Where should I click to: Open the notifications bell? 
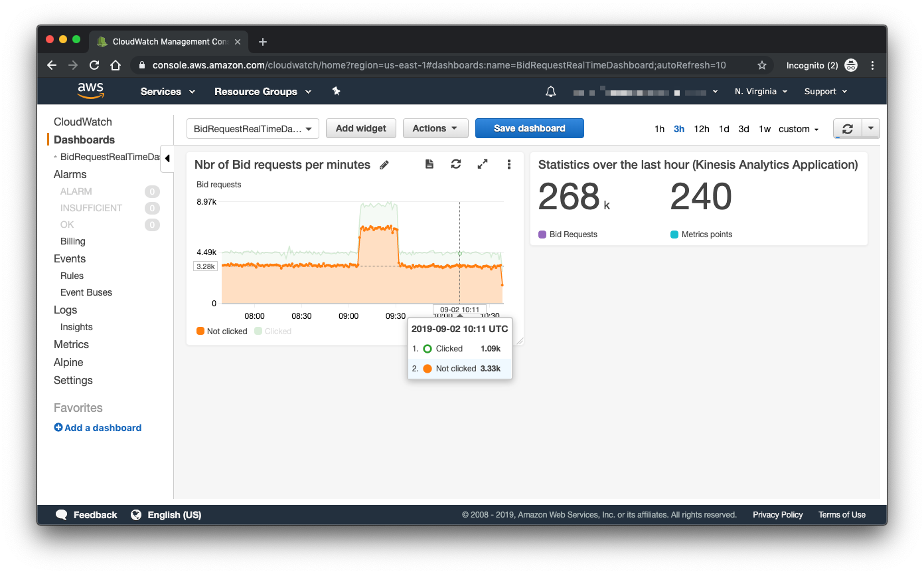click(x=550, y=92)
